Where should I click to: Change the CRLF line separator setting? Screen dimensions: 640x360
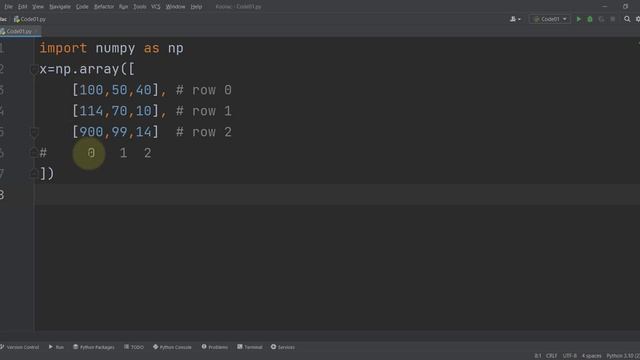point(551,356)
